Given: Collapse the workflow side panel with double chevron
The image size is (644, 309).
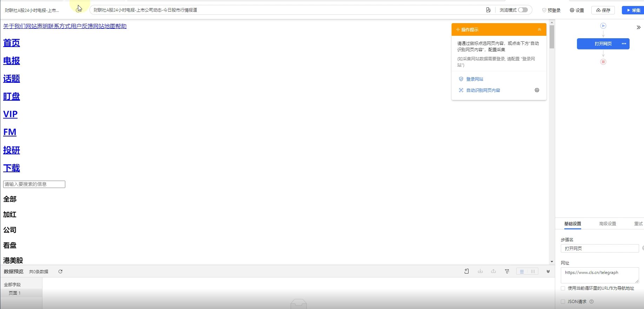Looking at the screenshot, I should 638,27.
